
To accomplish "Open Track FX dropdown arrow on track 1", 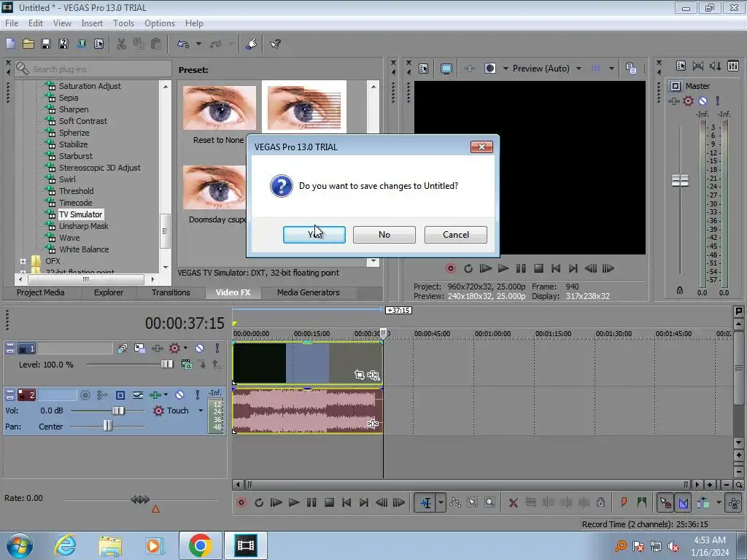I will pyautogui.click(x=185, y=348).
